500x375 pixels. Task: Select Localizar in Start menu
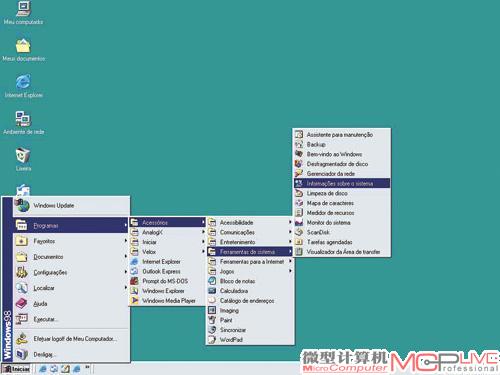coord(71,288)
